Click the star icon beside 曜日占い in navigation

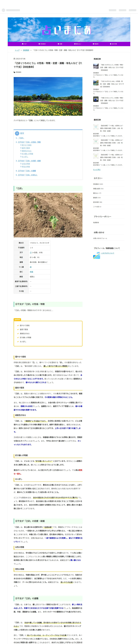pyautogui.click(x=75, y=44)
